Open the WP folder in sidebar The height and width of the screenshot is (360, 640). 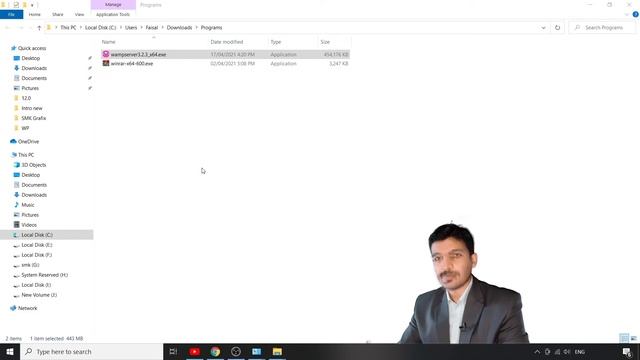[x=25, y=128]
